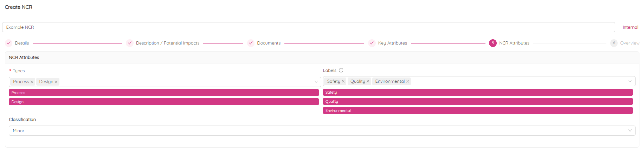This screenshot has width=644, height=148.
Task: Expand the Types dropdown arrow
Action: click(316, 82)
